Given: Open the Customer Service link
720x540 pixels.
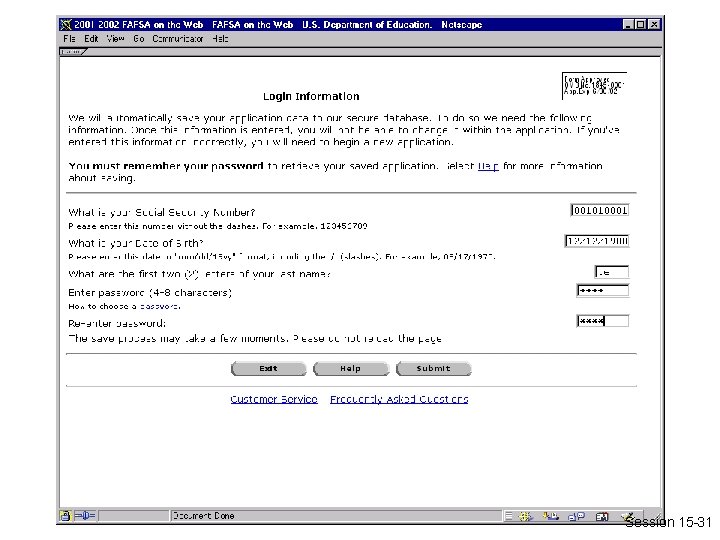Looking at the screenshot, I should (x=274, y=399).
